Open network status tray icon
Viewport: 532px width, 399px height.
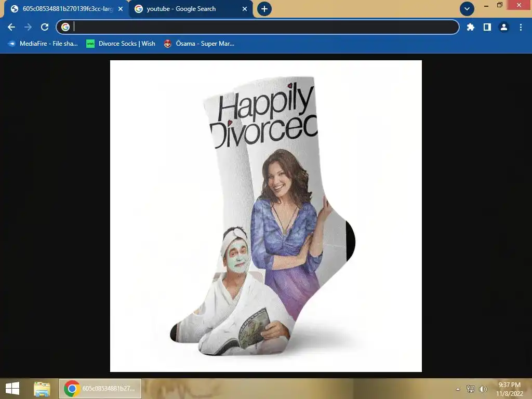pos(471,389)
